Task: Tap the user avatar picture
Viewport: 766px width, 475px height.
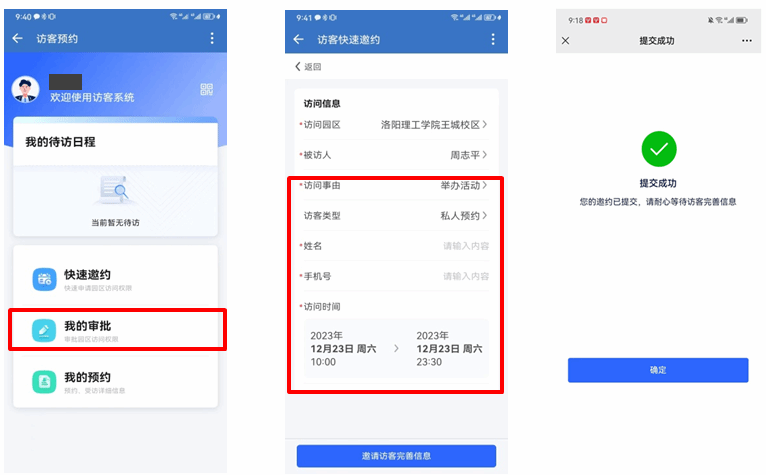Action: (25, 89)
